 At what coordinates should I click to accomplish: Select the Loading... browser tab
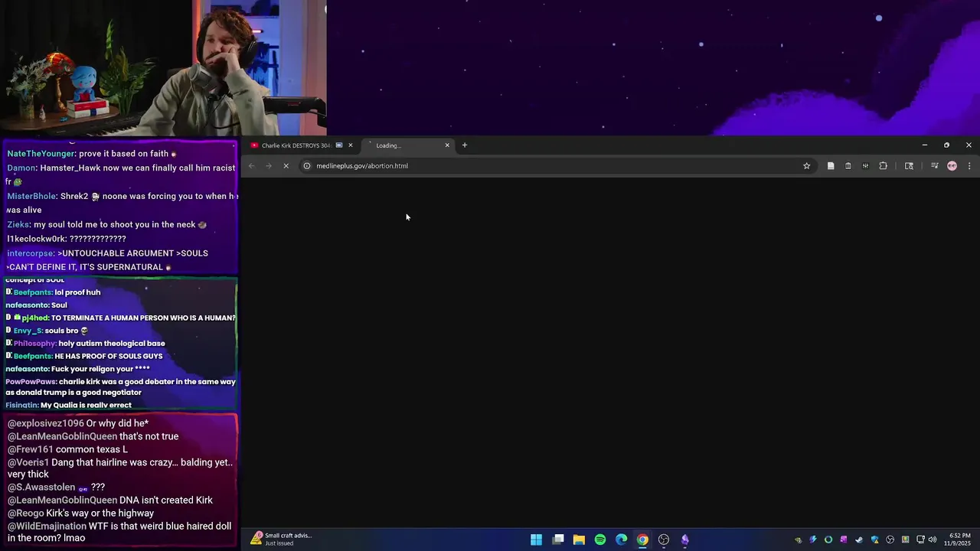point(407,145)
